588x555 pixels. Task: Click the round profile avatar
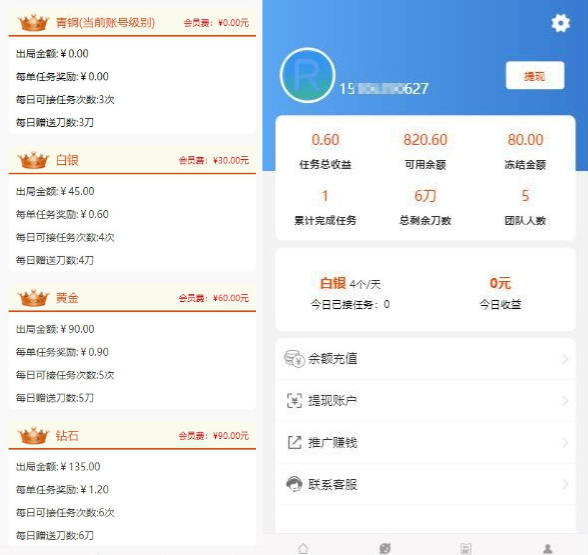[307, 75]
